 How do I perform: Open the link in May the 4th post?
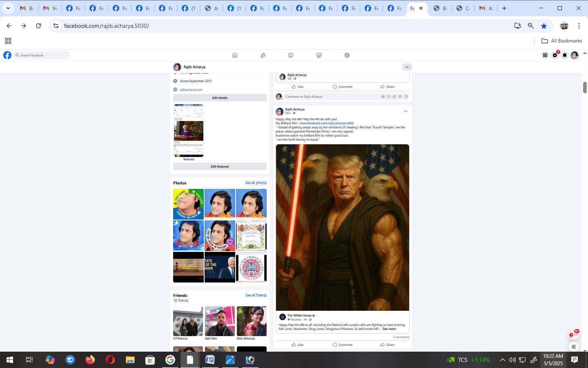[327, 123]
